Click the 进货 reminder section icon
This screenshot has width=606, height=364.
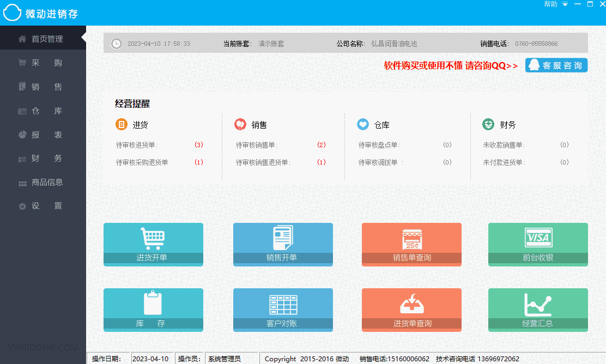coord(122,124)
